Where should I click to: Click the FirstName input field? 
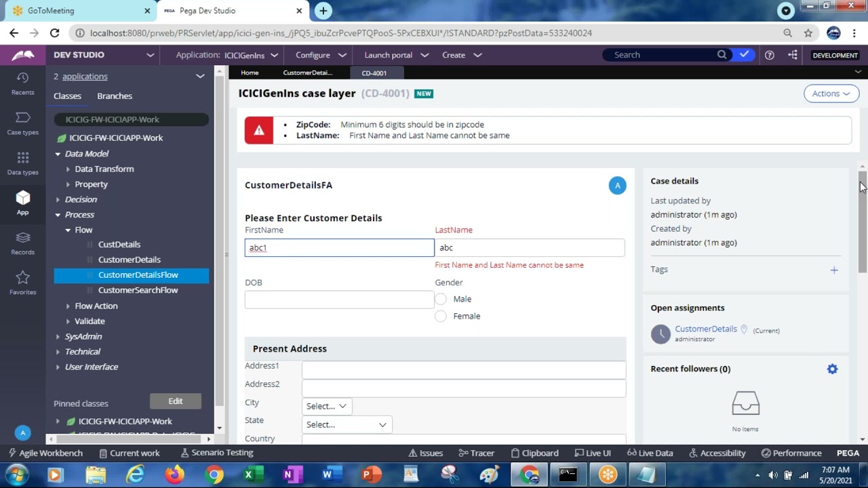tap(339, 248)
